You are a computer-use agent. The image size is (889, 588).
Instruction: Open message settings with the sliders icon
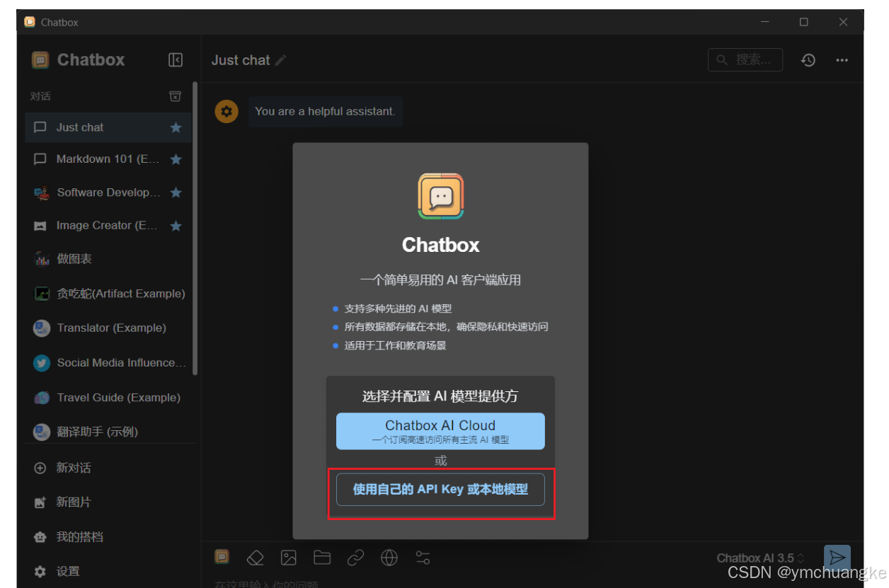[423, 558]
